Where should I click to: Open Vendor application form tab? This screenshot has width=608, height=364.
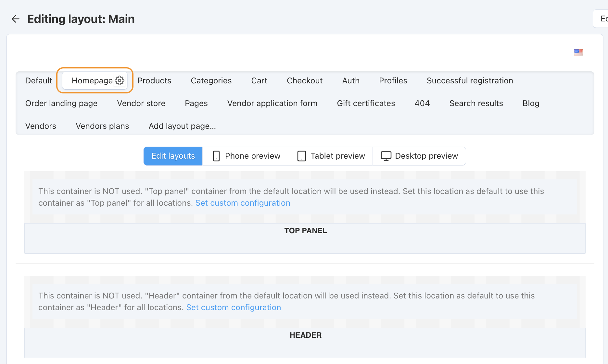point(272,103)
